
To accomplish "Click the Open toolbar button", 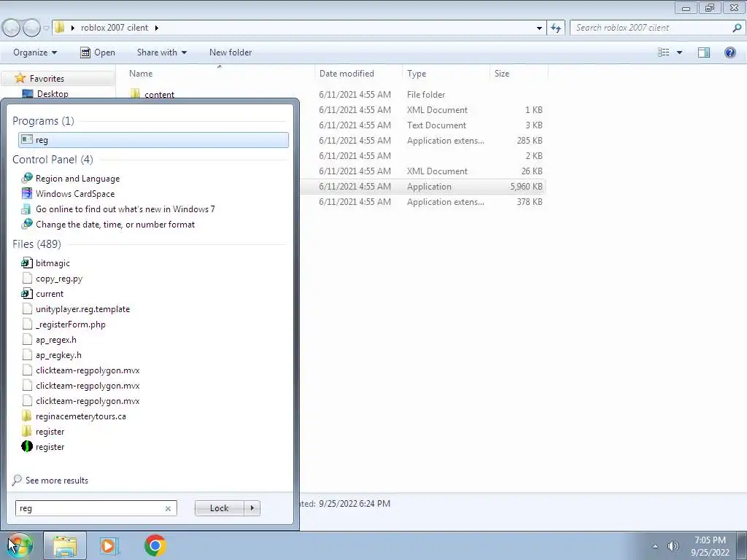I will tap(98, 52).
